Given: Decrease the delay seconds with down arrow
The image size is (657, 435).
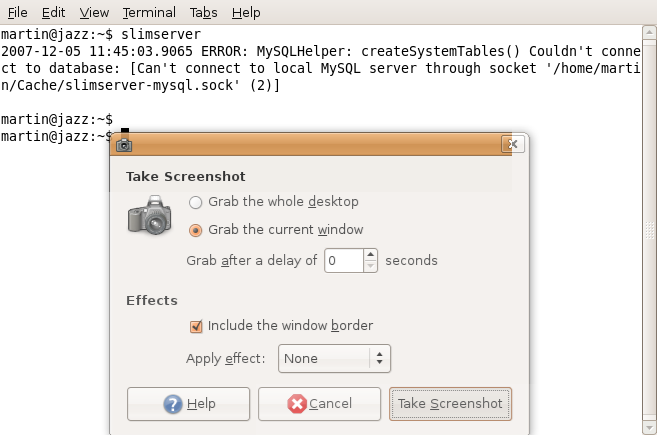Looking at the screenshot, I should [x=371, y=266].
